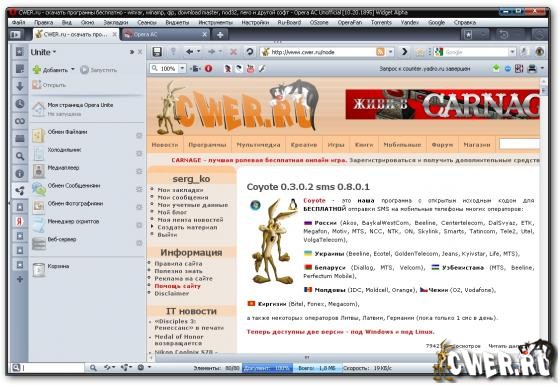
Task: Reload the page with the refresh icon
Action: [250, 52]
